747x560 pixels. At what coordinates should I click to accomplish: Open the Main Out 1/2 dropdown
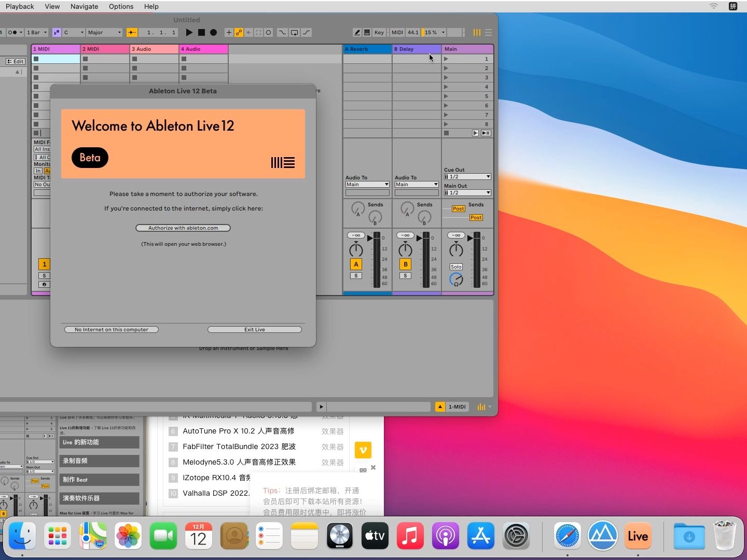467,193
